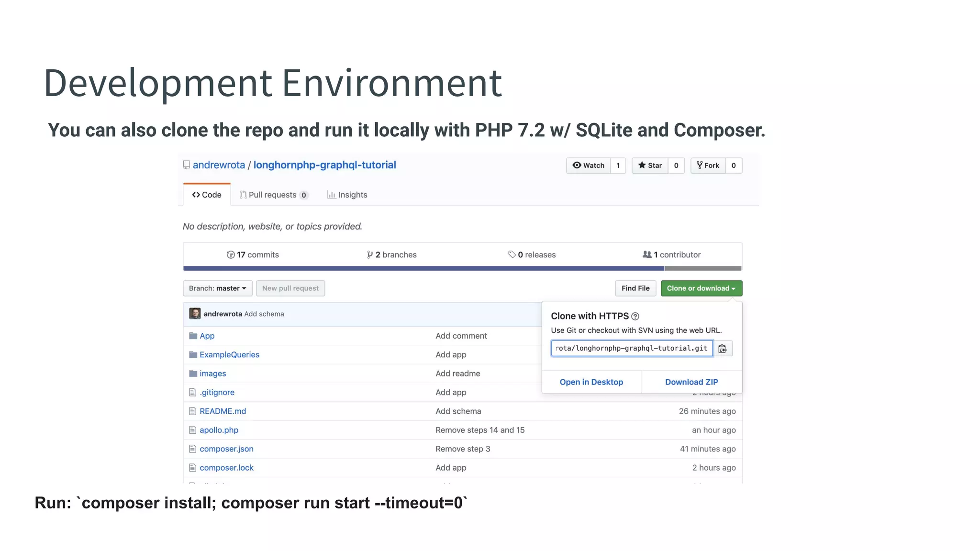Click into the clone URL text field
980x551 pixels.
[631, 348]
